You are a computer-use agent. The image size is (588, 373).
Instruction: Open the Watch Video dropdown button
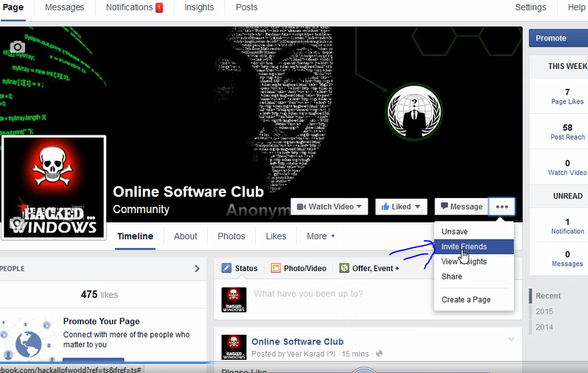[x=329, y=206]
